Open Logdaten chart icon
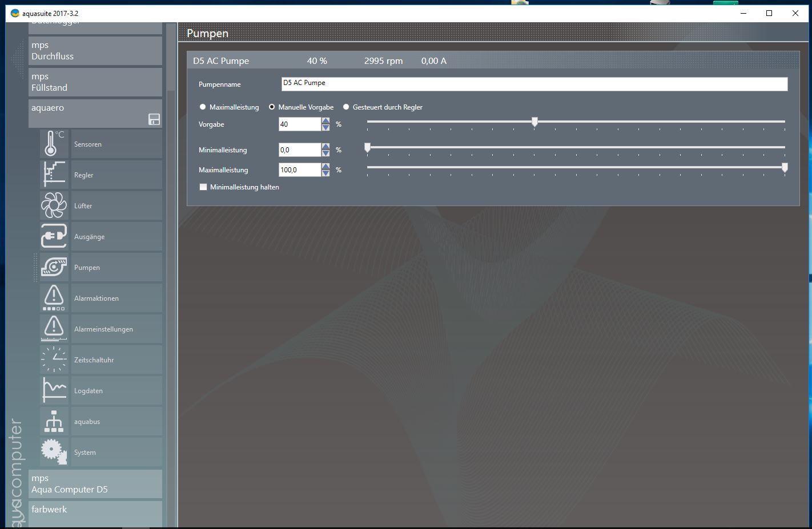 (x=54, y=390)
